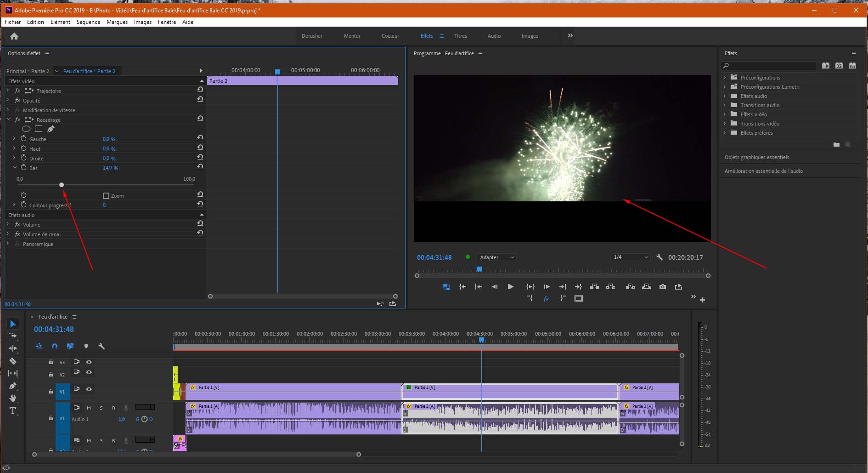
Task: Step back one frame in Program monitor
Action: tap(495, 286)
